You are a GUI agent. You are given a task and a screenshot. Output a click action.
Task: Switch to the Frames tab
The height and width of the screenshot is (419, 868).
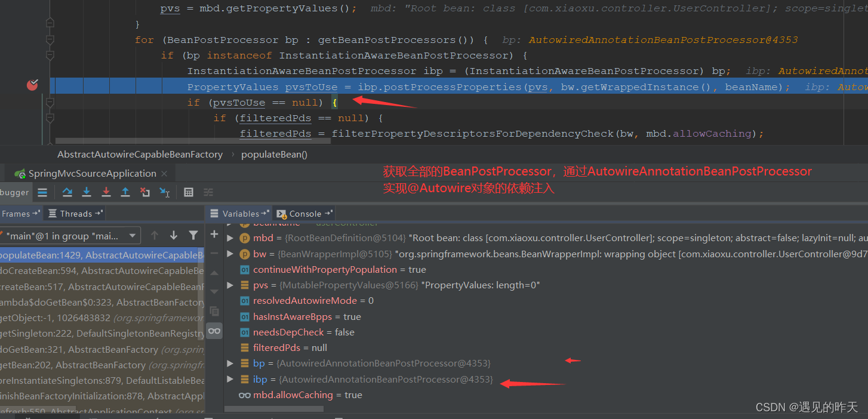click(x=21, y=214)
